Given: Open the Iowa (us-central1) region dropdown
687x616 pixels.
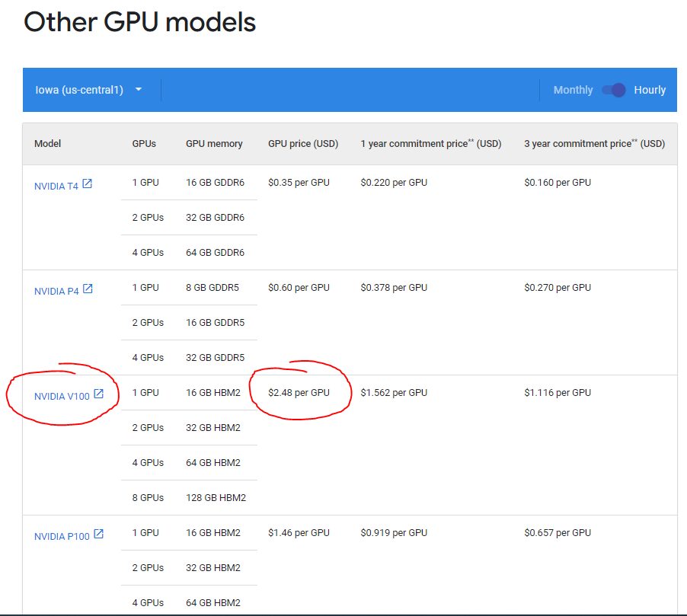Looking at the screenshot, I should point(89,90).
